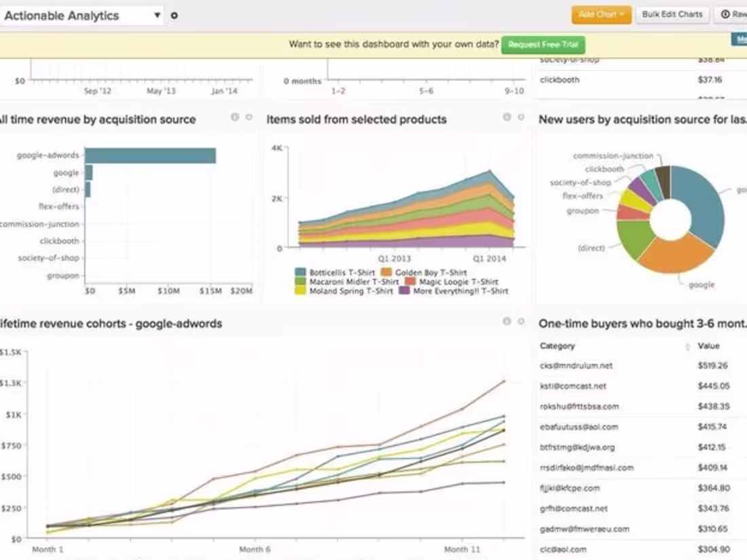Open gear settings on New users pie chart

coord(745,117)
